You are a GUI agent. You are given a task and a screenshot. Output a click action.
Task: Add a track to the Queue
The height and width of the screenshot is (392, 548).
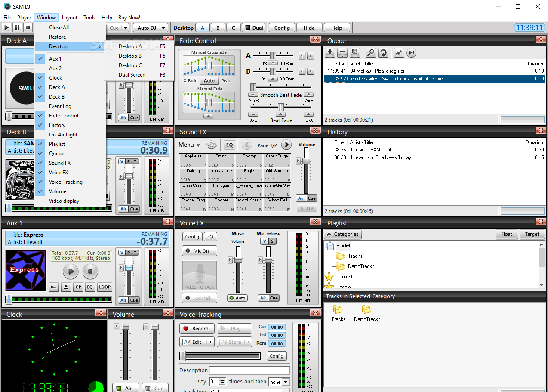click(x=330, y=53)
